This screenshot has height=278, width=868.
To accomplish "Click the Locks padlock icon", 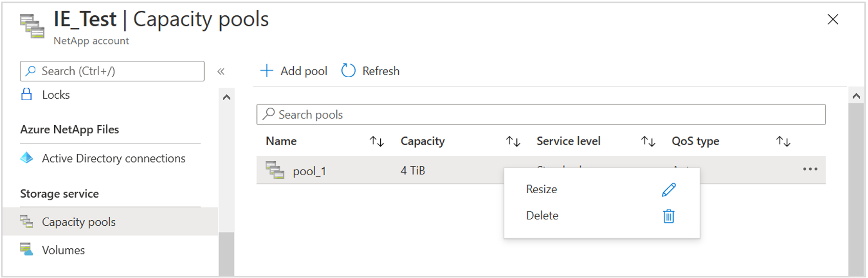I will (x=27, y=95).
